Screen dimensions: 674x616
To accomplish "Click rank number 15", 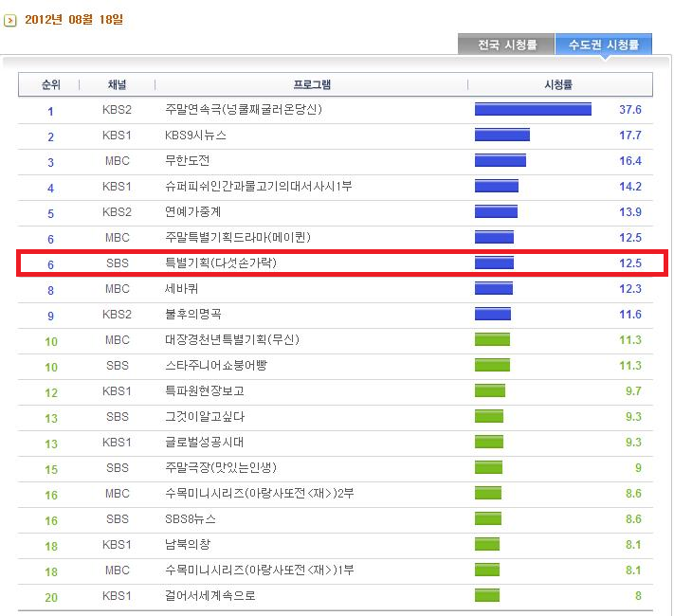I will (x=51, y=469).
